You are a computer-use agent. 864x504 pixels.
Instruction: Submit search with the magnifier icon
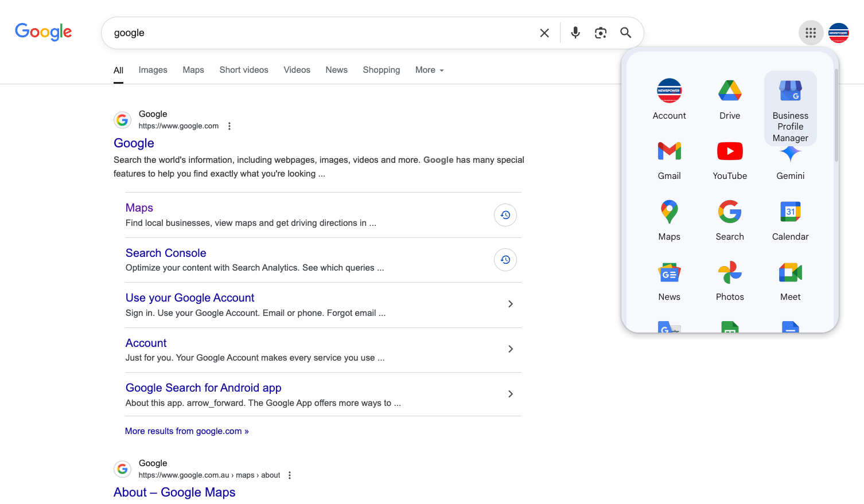coord(626,33)
